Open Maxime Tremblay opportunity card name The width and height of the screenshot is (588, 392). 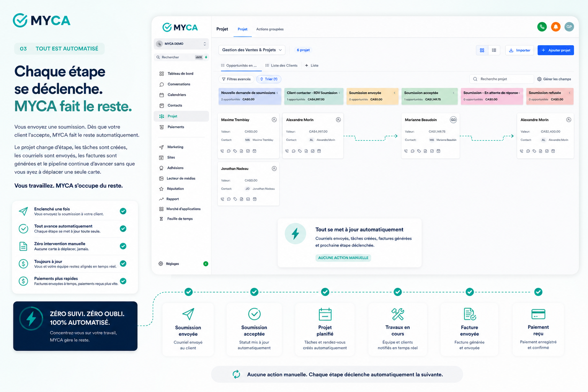(235, 120)
